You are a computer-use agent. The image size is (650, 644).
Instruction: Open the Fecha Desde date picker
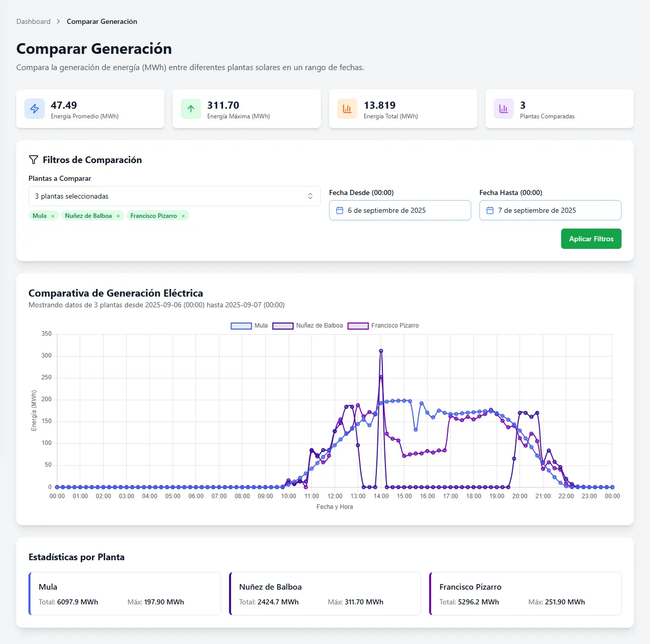coord(400,210)
